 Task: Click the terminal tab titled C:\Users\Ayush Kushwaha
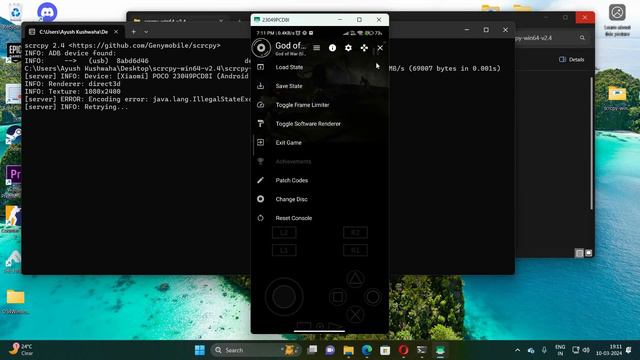click(73, 32)
